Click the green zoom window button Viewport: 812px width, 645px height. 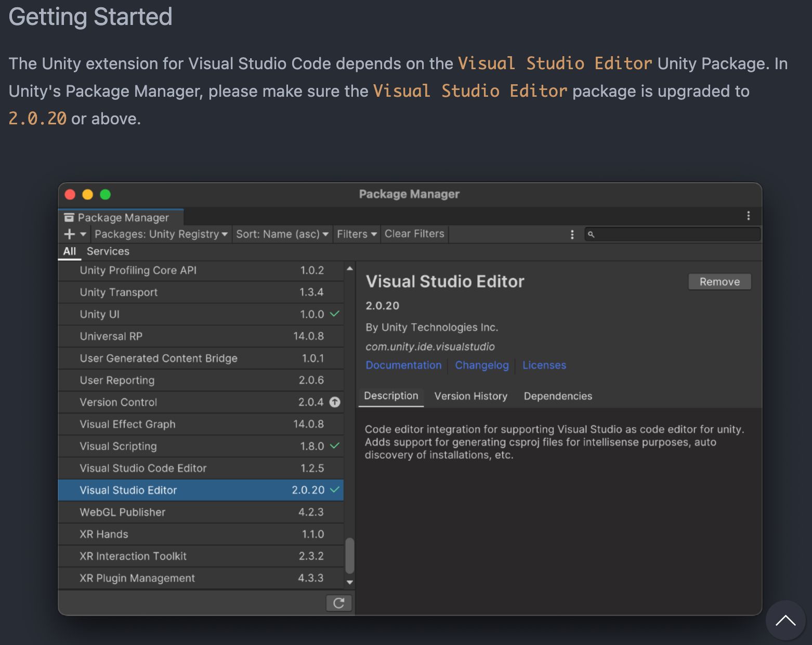click(106, 195)
